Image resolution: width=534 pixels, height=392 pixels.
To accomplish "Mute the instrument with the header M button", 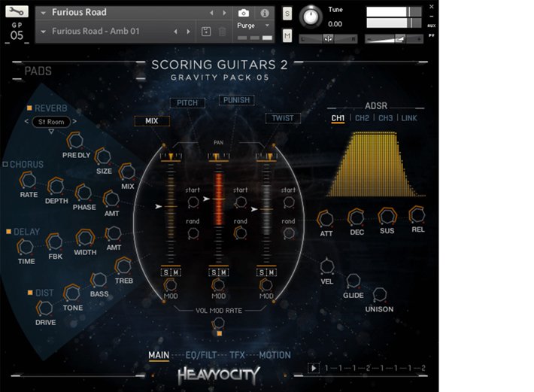I will click(x=287, y=35).
